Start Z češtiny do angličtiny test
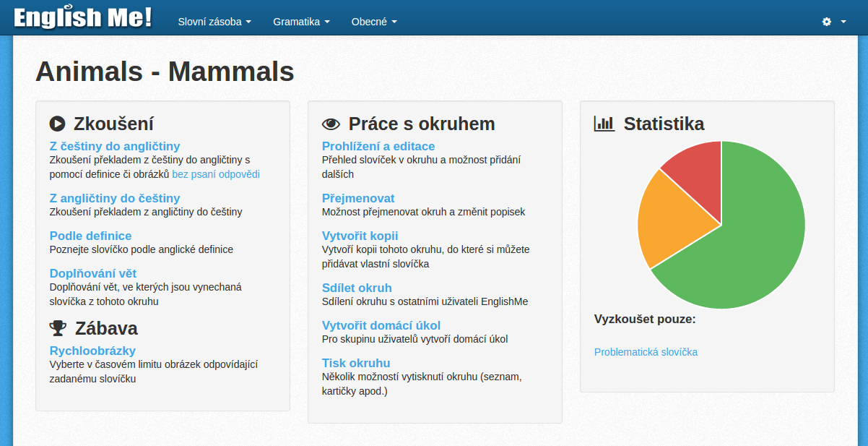This screenshot has width=868, height=446. click(115, 146)
